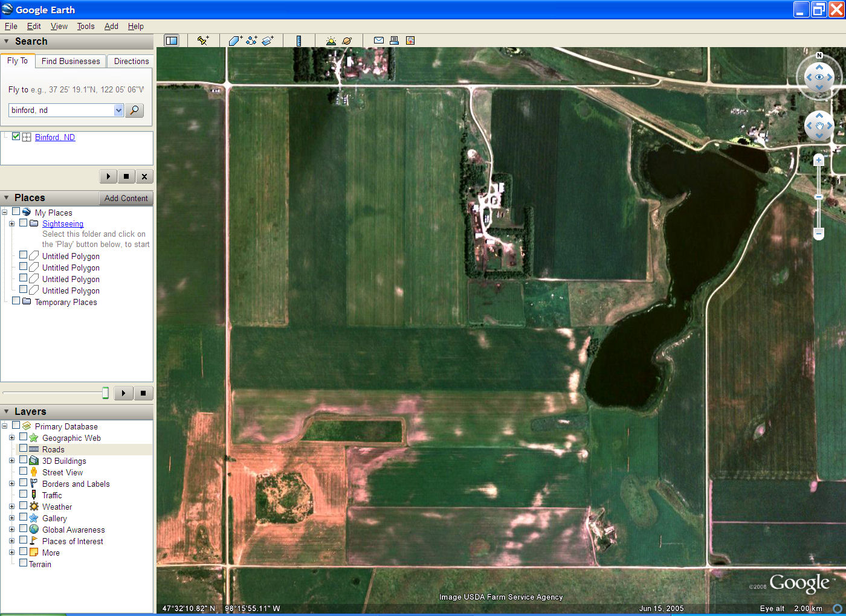
Task: Open the Edit menu
Action: point(34,26)
